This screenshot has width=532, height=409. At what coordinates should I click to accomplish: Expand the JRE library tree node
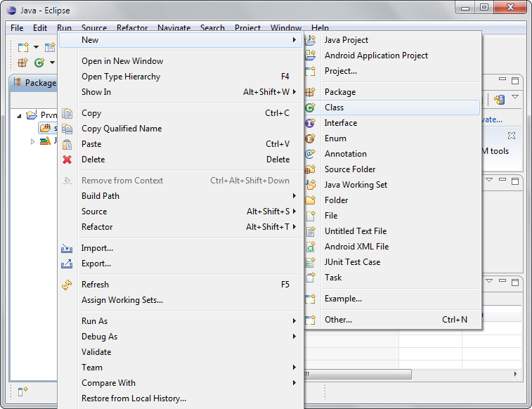pyautogui.click(x=32, y=141)
